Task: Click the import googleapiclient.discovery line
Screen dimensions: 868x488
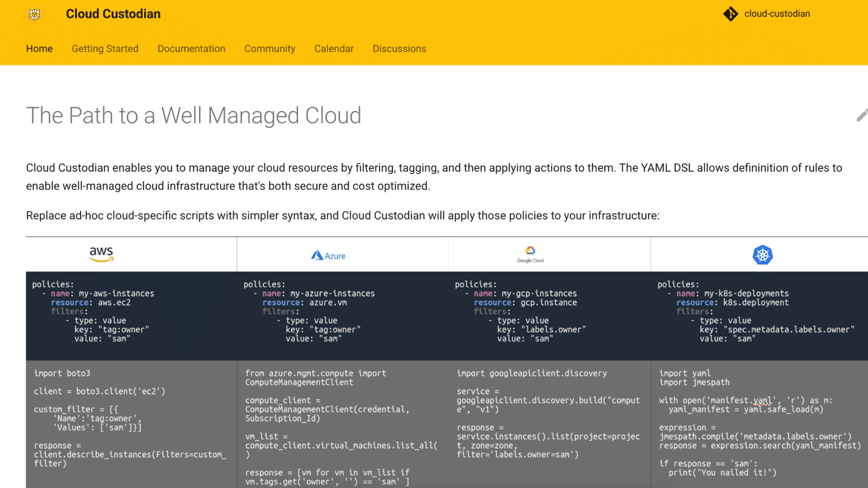Action: coord(532,373)
